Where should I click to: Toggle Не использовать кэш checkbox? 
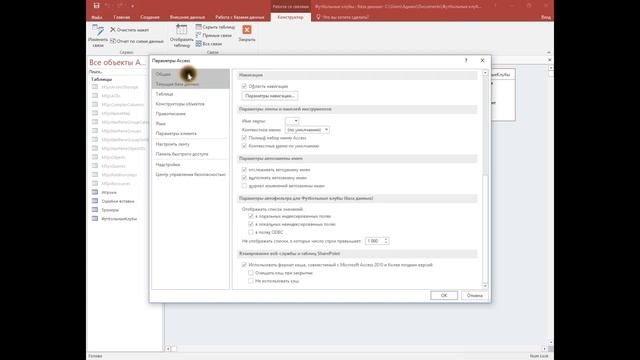tap(251, 281)
